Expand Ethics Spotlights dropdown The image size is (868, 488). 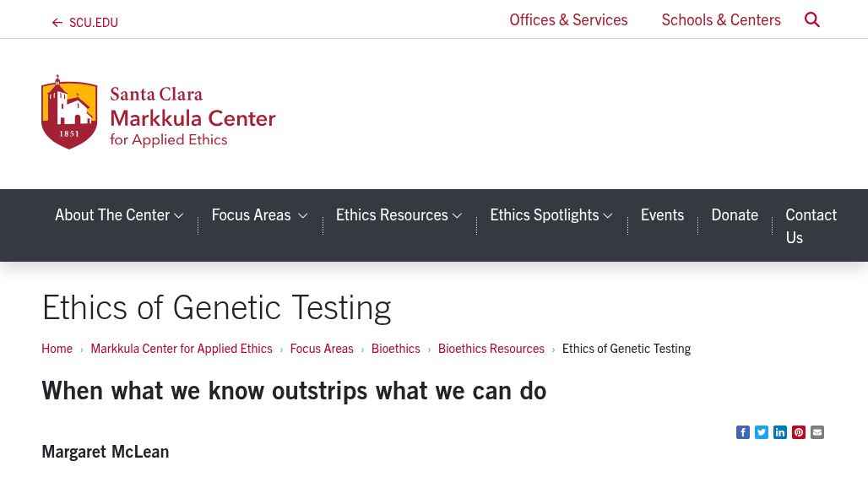(551, 214)
